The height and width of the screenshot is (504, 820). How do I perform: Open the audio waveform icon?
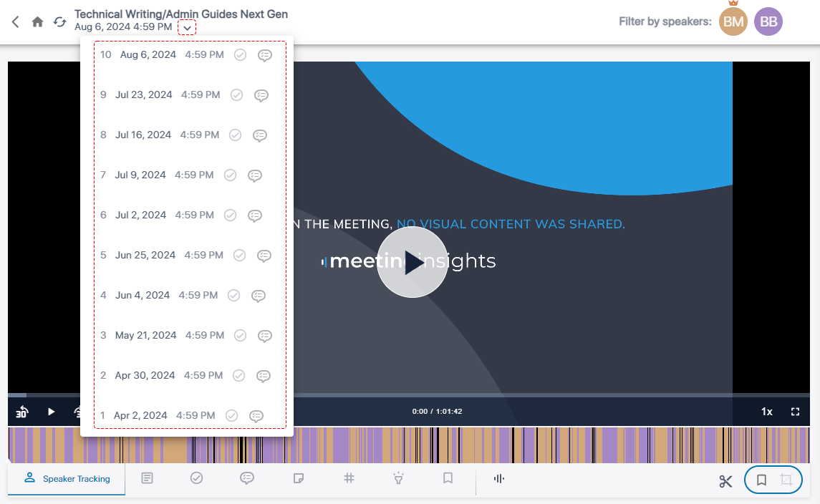click(x=499, y=478)
